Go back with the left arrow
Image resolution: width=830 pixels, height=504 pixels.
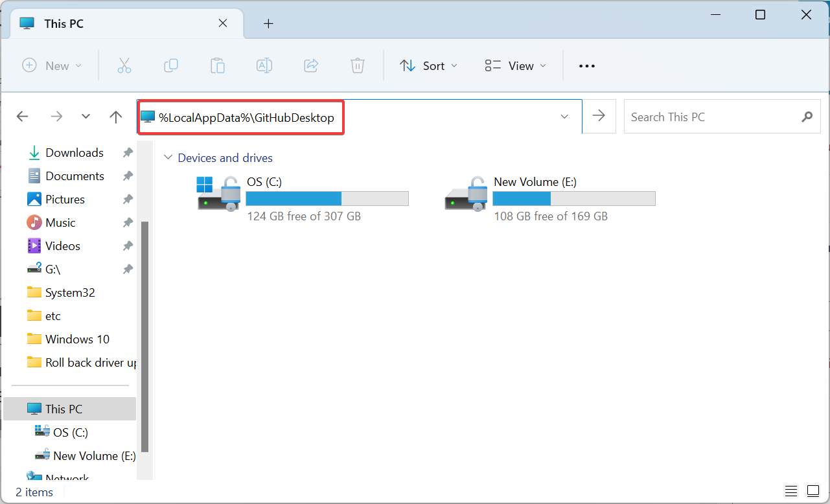[23, 117]
